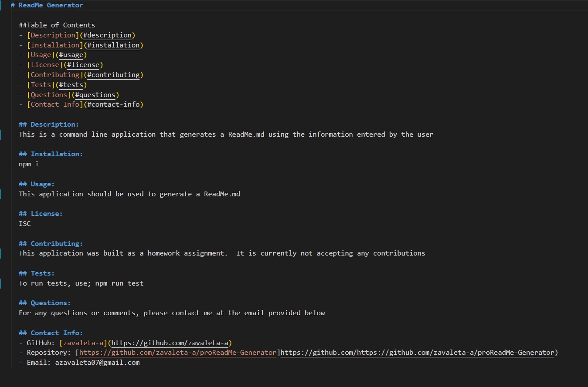Click the [zavaleta-a] link label on the GitHub line
Screen dimensions: 588x387
pyautogui.click(x=83, y=343)
